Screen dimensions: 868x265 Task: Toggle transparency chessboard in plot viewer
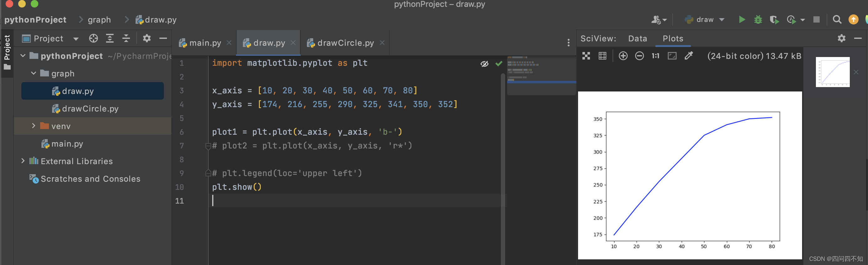pyautogui.click(x=586, y=56)
